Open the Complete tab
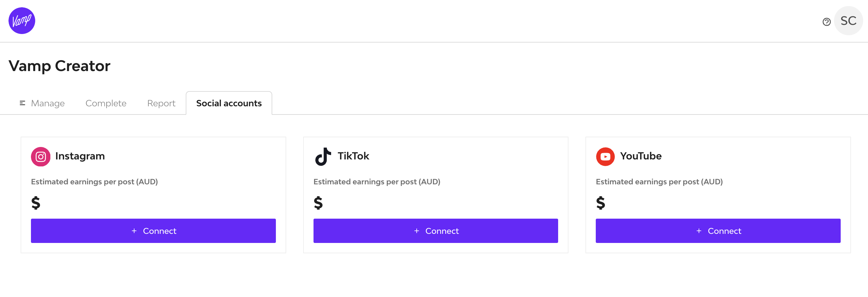Screen dimensions: 868x297 click(106, 103)
